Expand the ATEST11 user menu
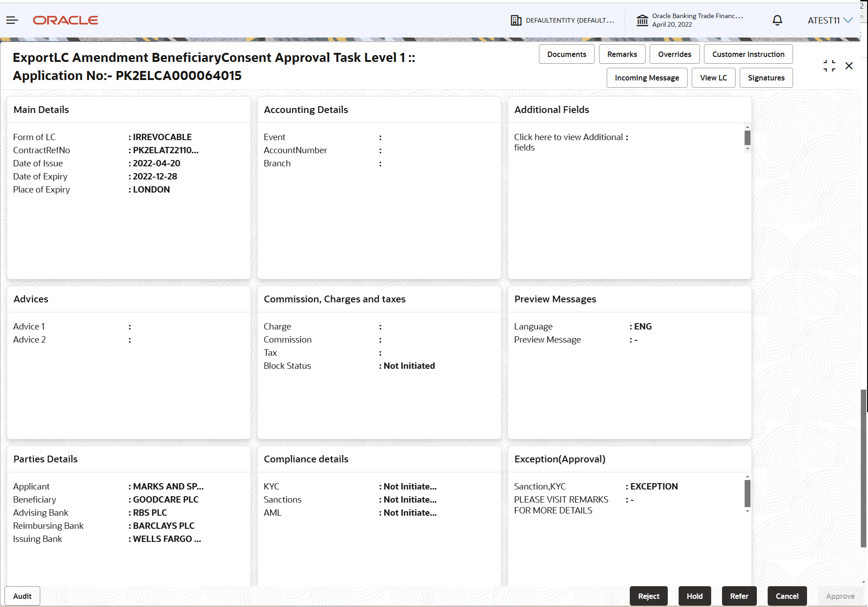The image size is (868, 607). (x=830, y=20)
